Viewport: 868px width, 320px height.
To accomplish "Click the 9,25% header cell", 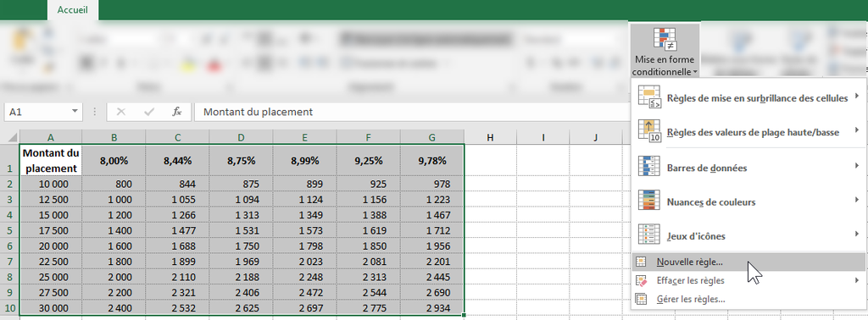I will click(369, 160).
